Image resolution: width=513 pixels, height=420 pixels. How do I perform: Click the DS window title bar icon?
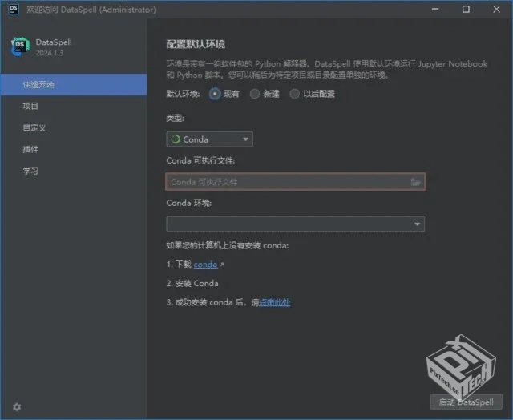[x=14, y=9]
